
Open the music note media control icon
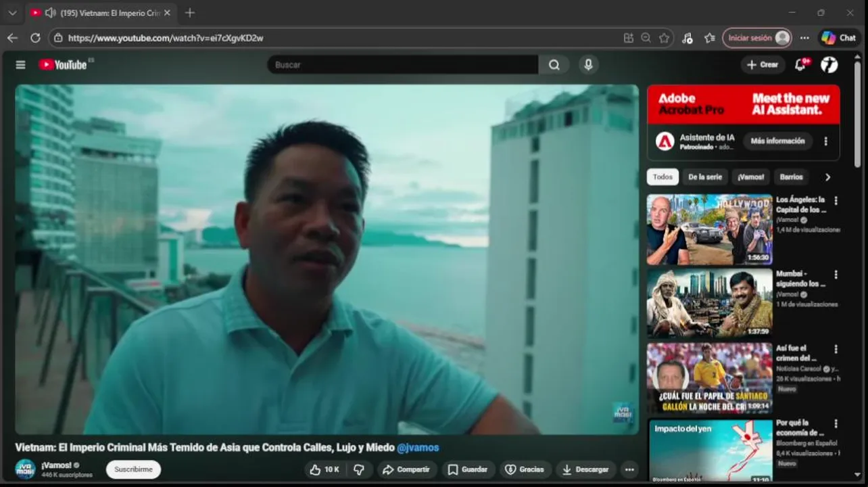[688, 38]
